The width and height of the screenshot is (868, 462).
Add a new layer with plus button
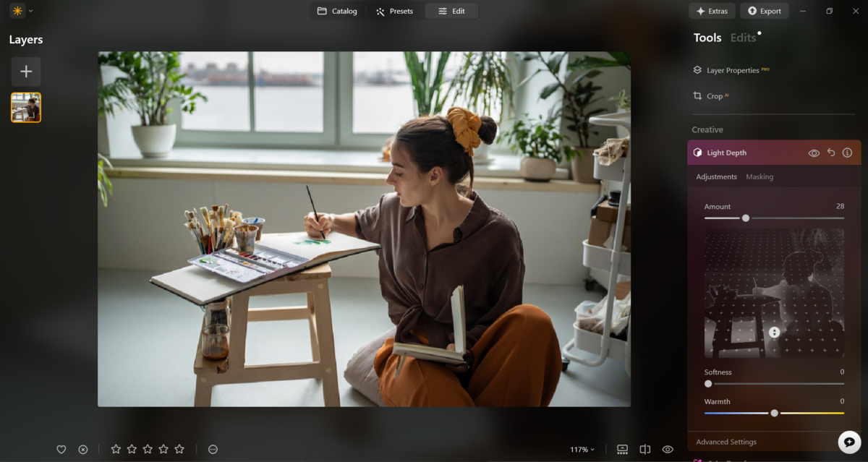click(26, 72)
